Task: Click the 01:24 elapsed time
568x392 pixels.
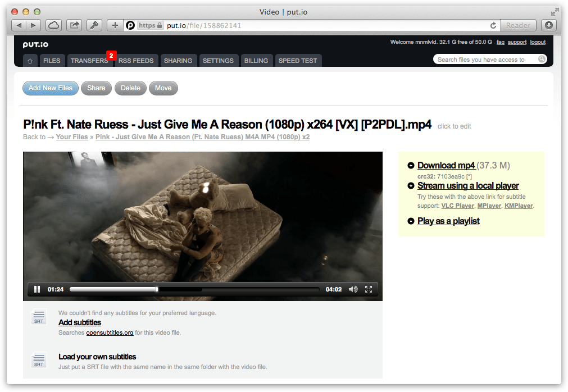Action: (56, 289)
